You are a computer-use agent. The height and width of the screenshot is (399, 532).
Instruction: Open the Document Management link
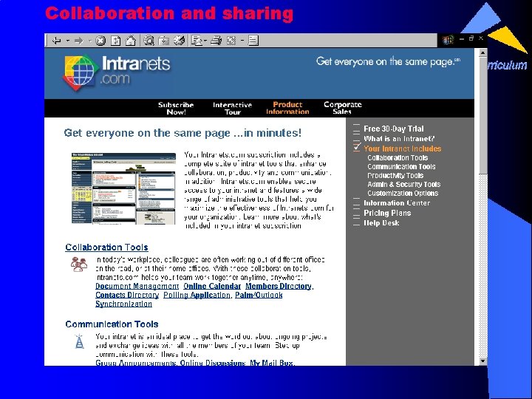137,287
